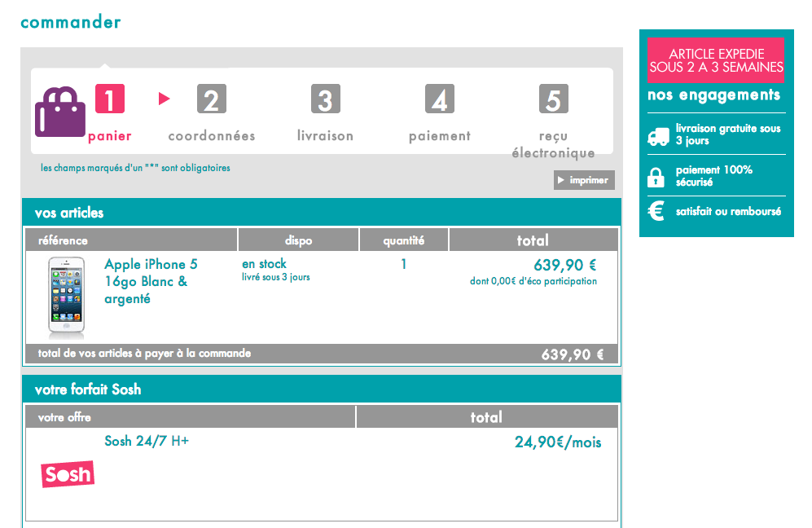Click the commander page heading
The image size is (812, 528).
(x=70, y=22)
